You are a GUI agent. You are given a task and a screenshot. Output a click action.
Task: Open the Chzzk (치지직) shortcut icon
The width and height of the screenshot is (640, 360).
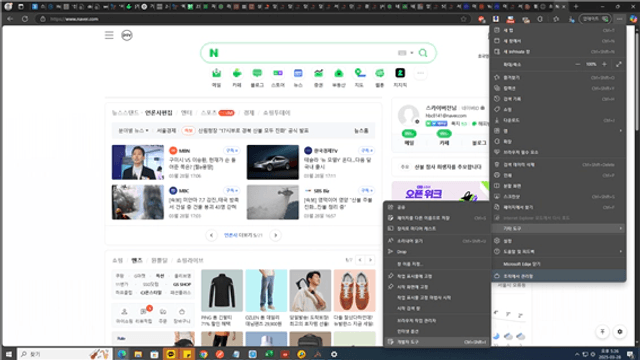(400, 74)
